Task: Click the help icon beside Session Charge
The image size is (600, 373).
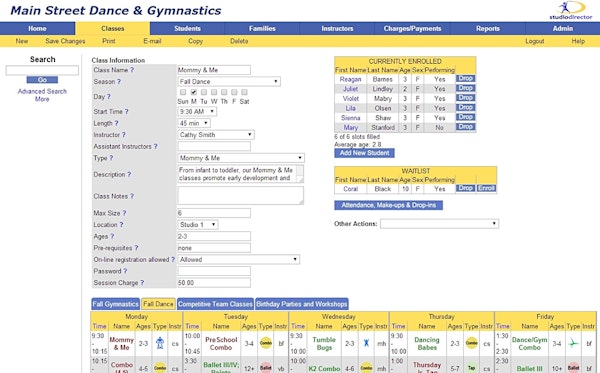Action: tap(142, 283)
